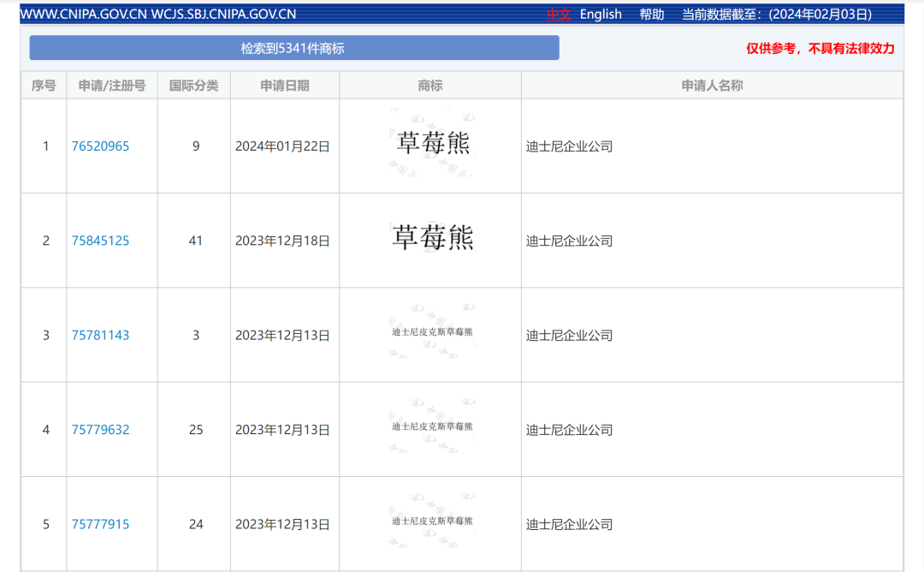Screen dimensions: 924x572
Task: Click the 2023年12月13日 date for 75777915
Action: pyautogui.click(x=282, y=524)
